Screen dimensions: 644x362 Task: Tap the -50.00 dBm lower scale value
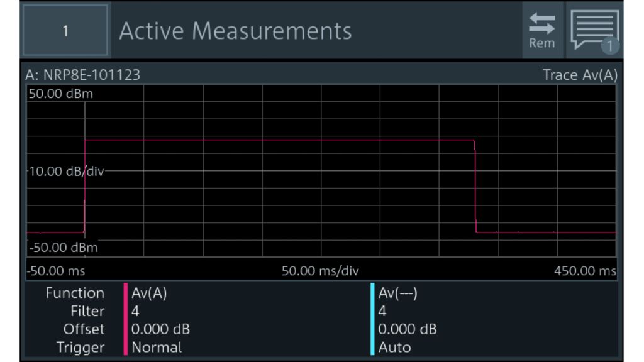click(x=63, y=248)
